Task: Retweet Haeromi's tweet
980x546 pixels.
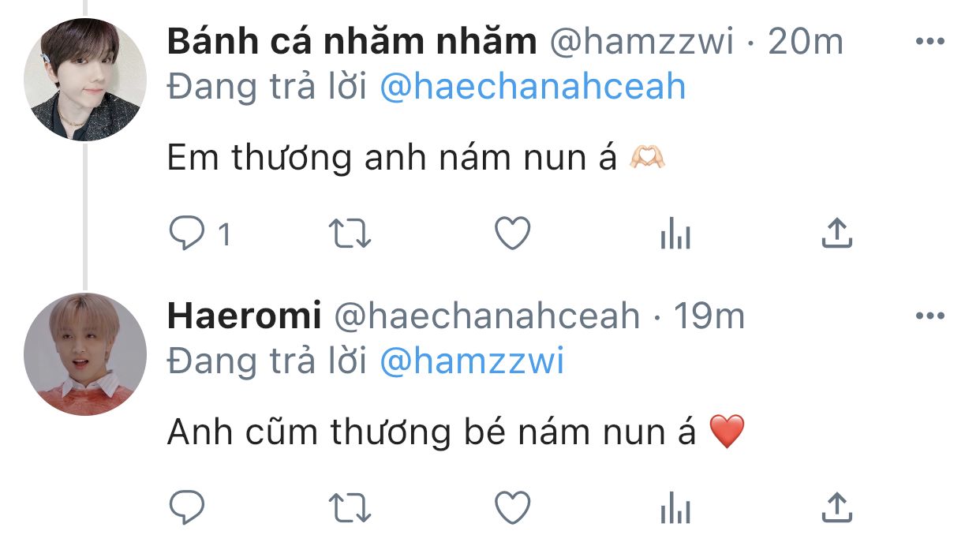Action: pyautogui.click(x=350, y=508)
